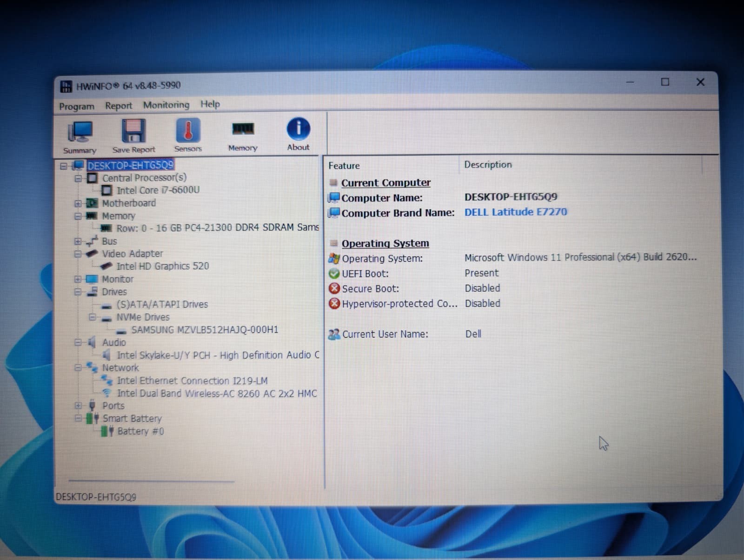
Task: Click the HWiNFO title bar app icon
Action: tap(66, 87)
